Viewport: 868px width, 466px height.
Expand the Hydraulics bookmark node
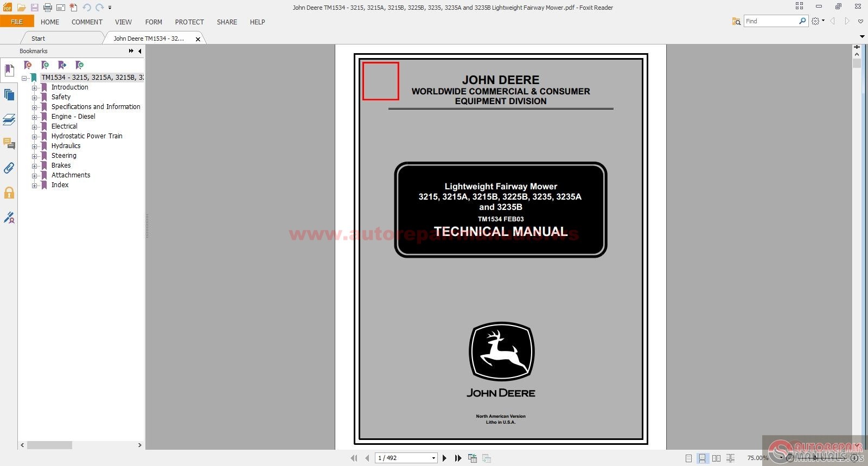click(34, 146)
